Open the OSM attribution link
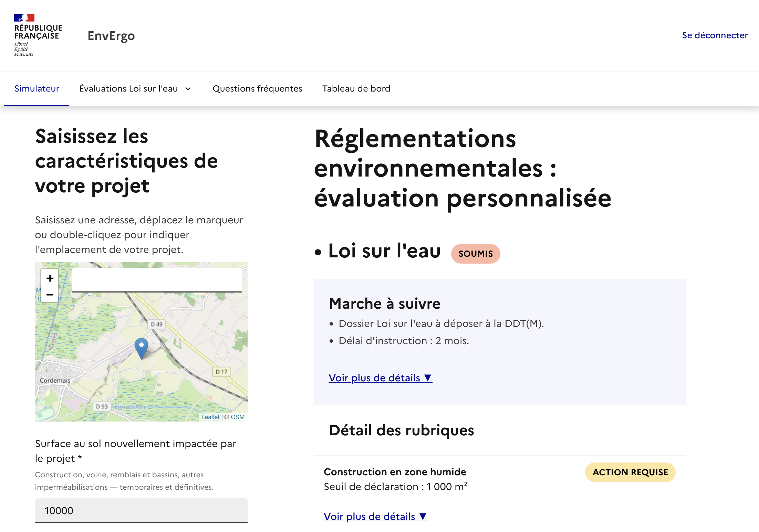 [x=238, y=417]
